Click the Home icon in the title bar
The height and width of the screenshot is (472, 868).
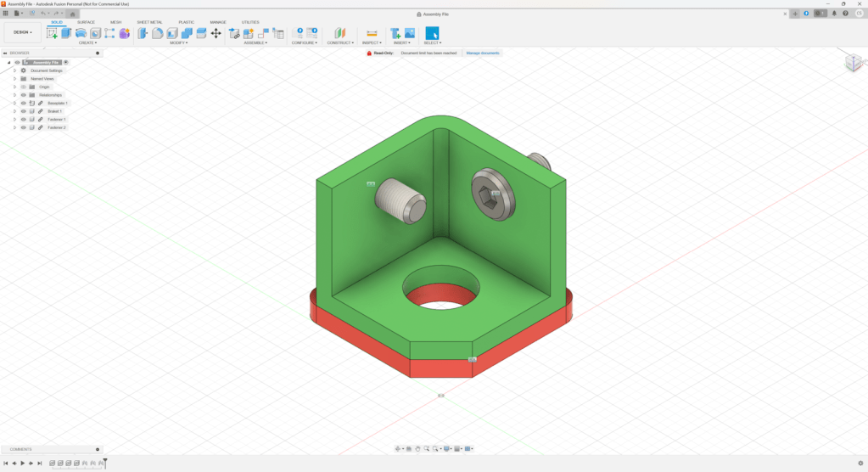point(73,14)
